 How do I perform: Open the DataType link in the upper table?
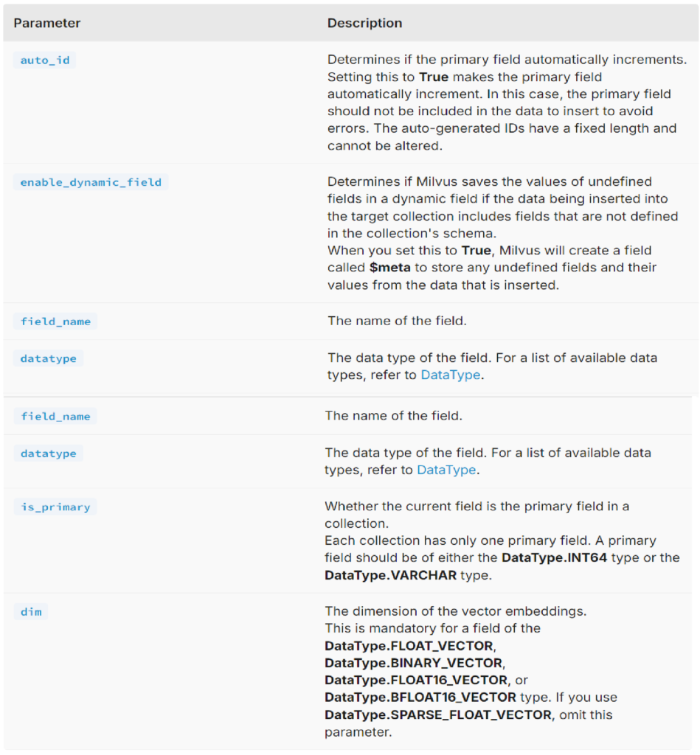(450, 375)
